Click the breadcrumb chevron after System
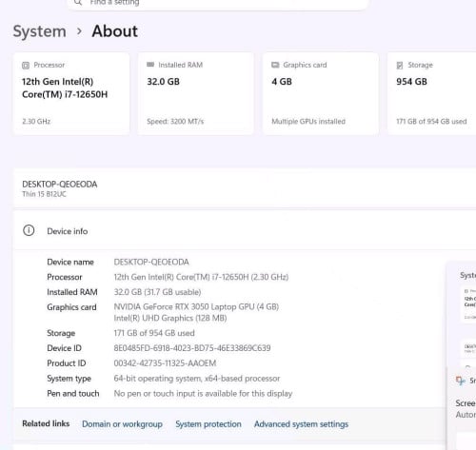This screenshot has height=450, width=476. click(79, 31)
